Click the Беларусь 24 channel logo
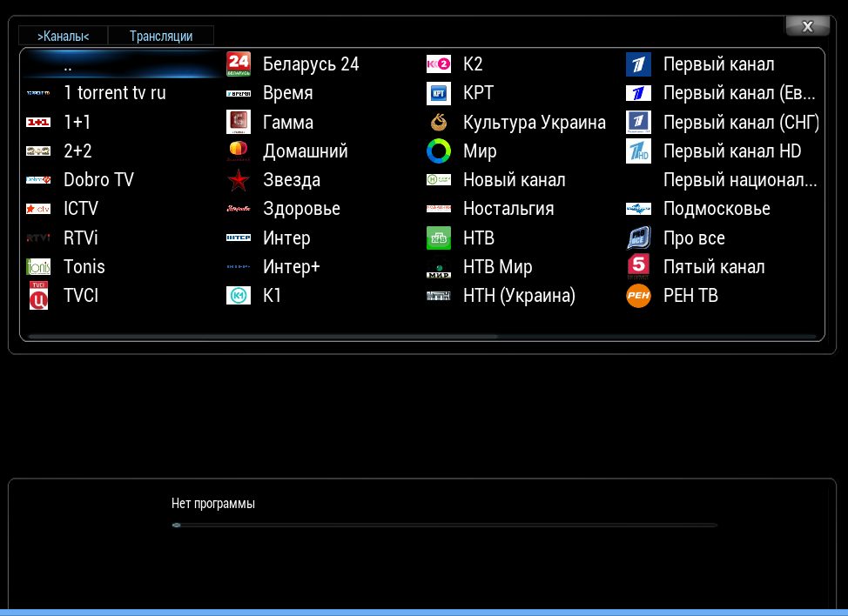This screenshot has width=848, height=616. (x=239, y=64)
